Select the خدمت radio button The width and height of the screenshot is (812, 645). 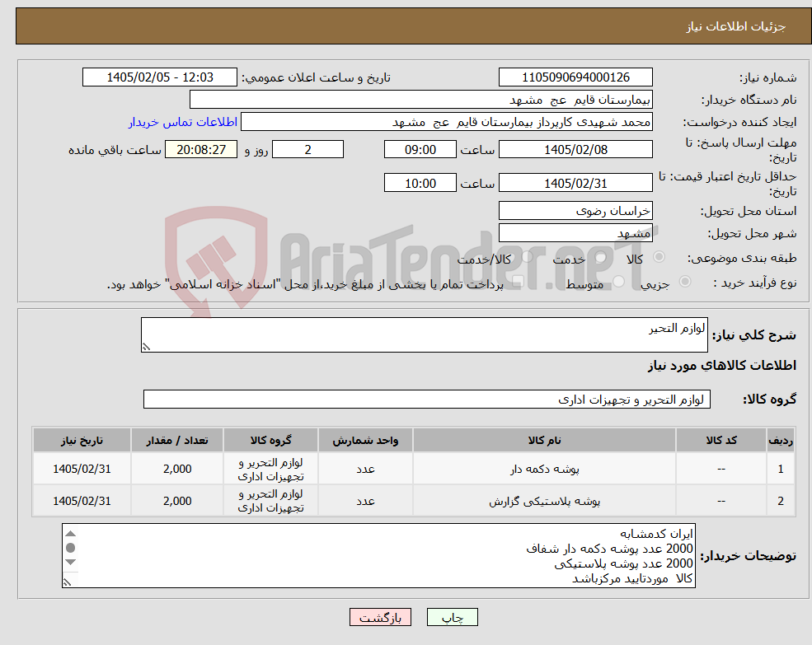tap(601, 257)
